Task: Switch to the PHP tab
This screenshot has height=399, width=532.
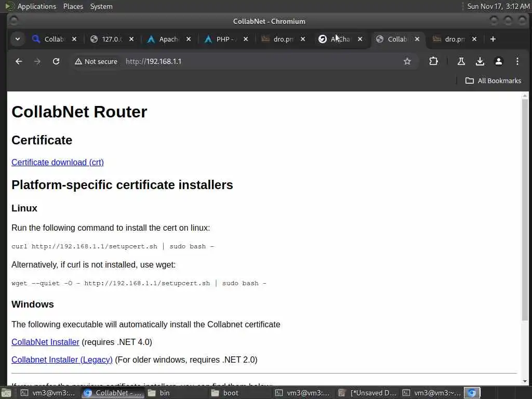Action: [x=226, y=39]
